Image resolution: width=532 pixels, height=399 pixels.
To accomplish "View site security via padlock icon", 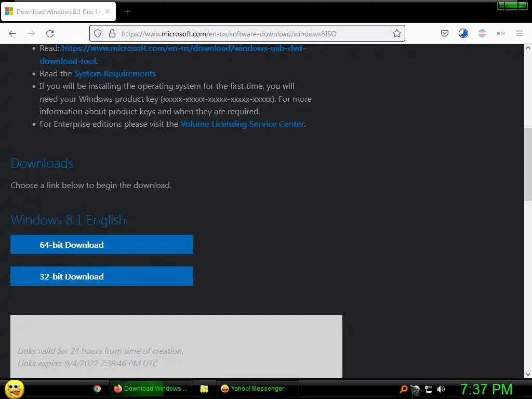I will tap(112, 33).
